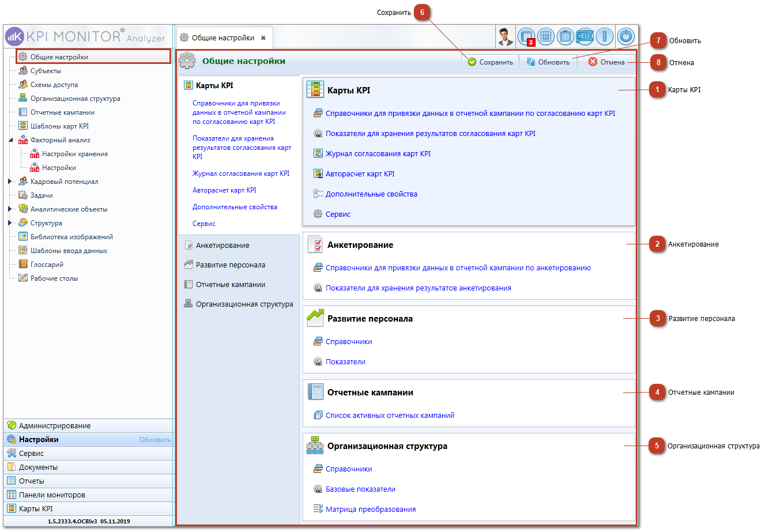
Task: Select Отчетные кампании in left tree
Action: [62, 112]
